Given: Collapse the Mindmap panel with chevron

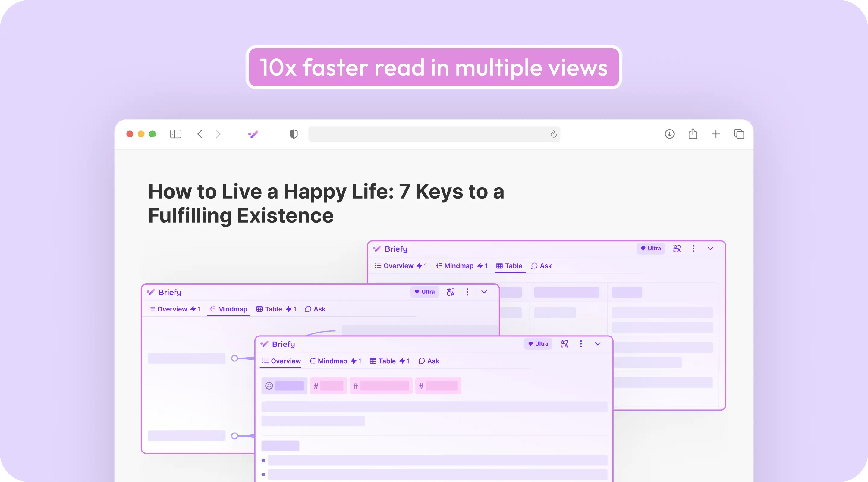Looking at the screenshot, I should click(484, 292).
